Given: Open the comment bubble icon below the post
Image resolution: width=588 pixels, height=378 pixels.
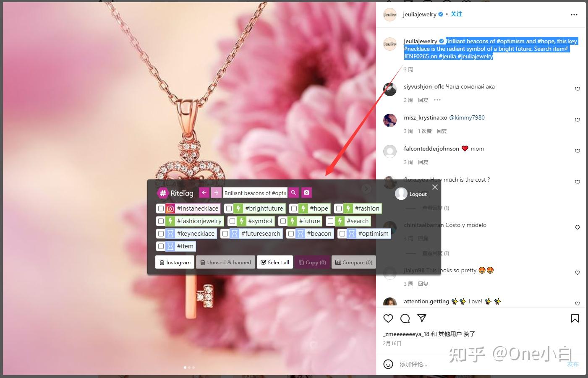Looking at the screenshot, I should click(405, 318).
